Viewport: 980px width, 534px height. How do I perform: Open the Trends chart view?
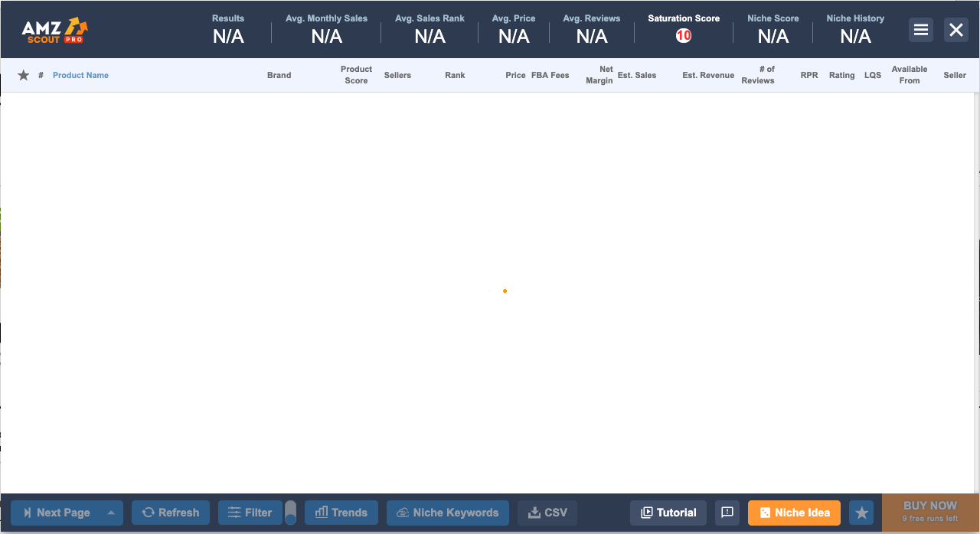click(341, 513)
